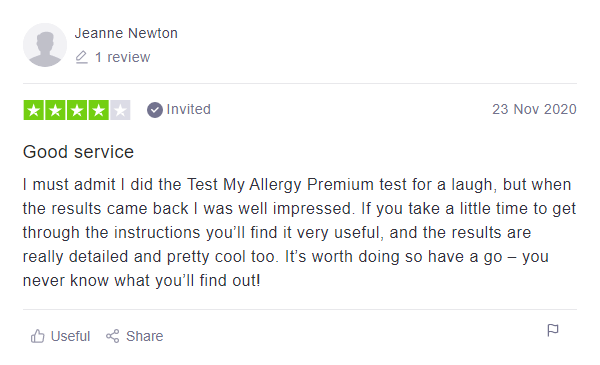This screenshot has height=365, width=600.
Task: Click the review date 23 Nov 2020
Action: 534,109
